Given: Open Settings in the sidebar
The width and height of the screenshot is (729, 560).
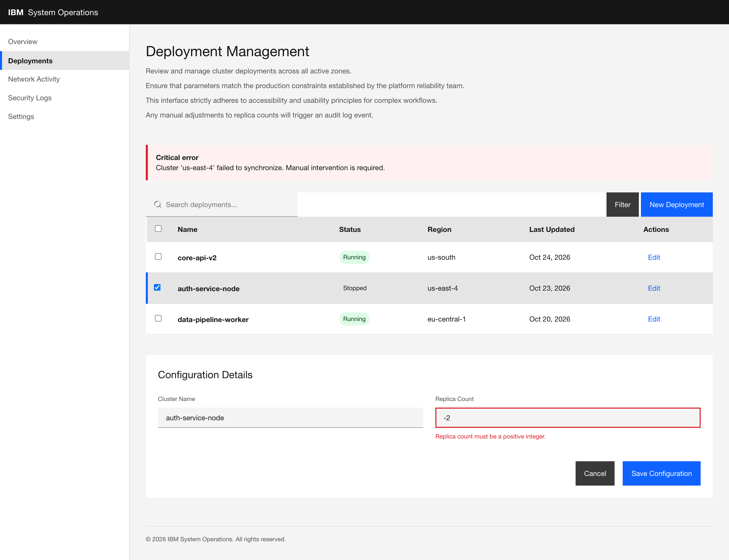Looking at the screenshot, I should tap(21, 116).
